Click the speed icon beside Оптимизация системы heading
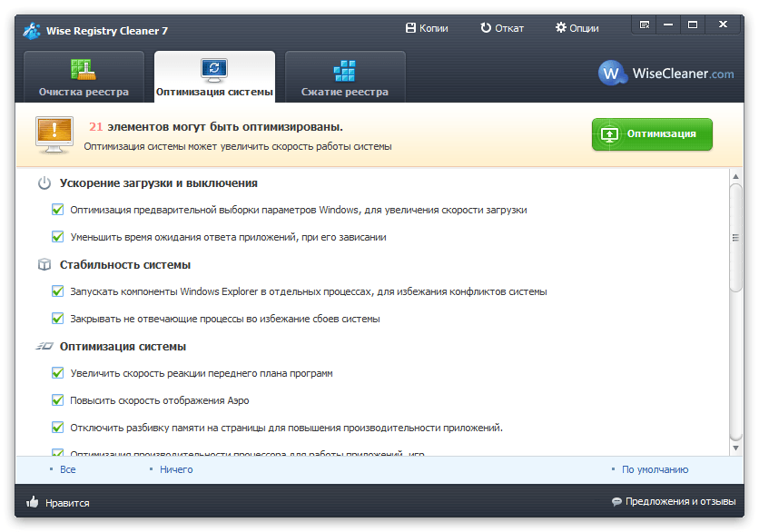Screen dimensions: 759x532 [44, 347]
